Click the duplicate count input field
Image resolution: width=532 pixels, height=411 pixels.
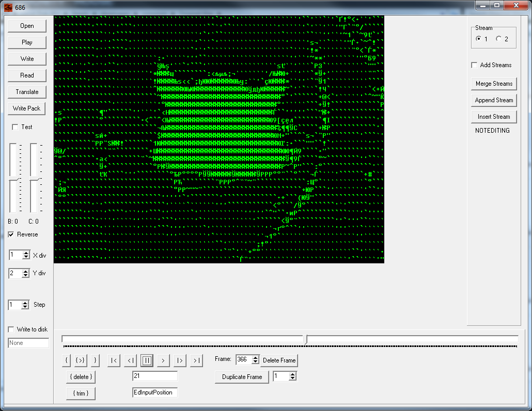pyautogui.click(x=281, y=376)
